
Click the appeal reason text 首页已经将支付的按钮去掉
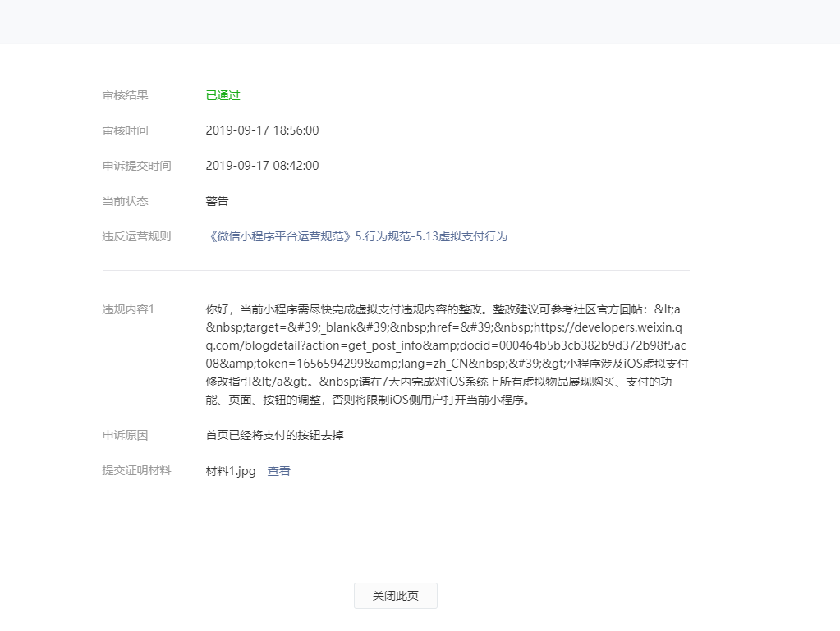tap(274, 435)
